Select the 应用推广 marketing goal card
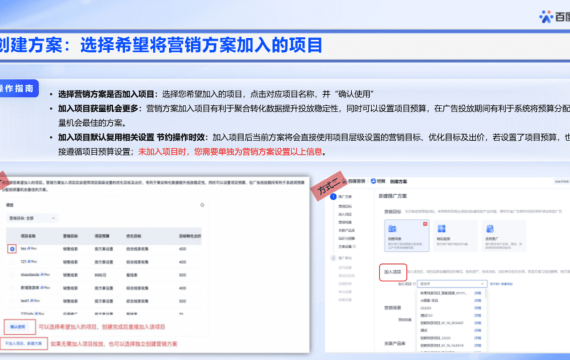The image size is (570, 360). 503,236
